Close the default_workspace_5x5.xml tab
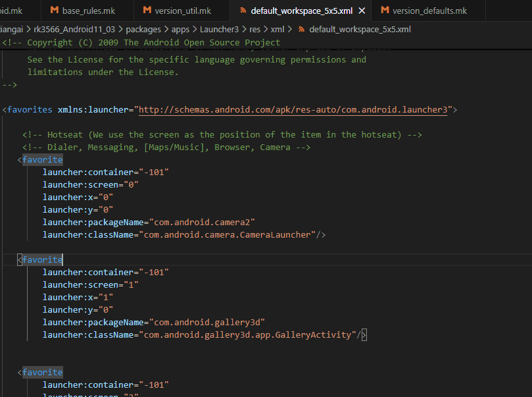This screenshot has width=532, height=397. tap(361, 11)
